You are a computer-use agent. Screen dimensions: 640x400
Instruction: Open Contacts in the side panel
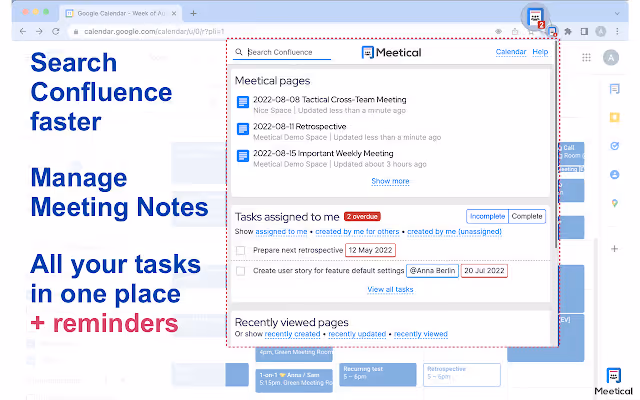tap(614, 175)
